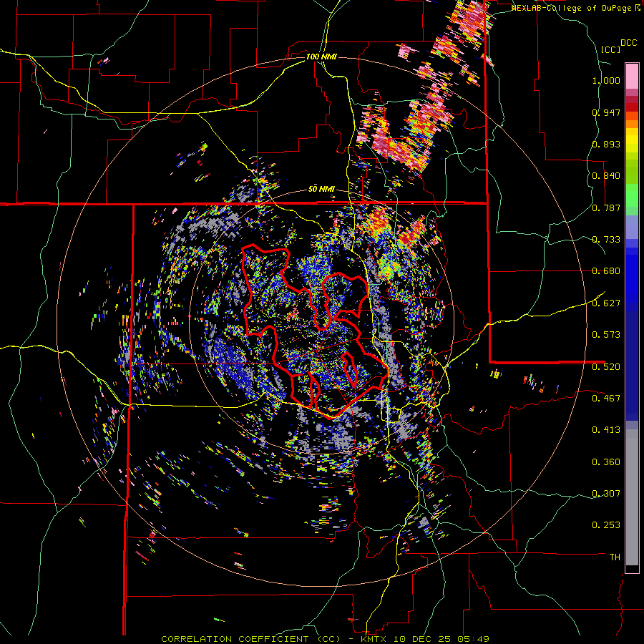Screen dimensions: 644x644
Task: Click the 0.787 scale value
Action: 606,208
